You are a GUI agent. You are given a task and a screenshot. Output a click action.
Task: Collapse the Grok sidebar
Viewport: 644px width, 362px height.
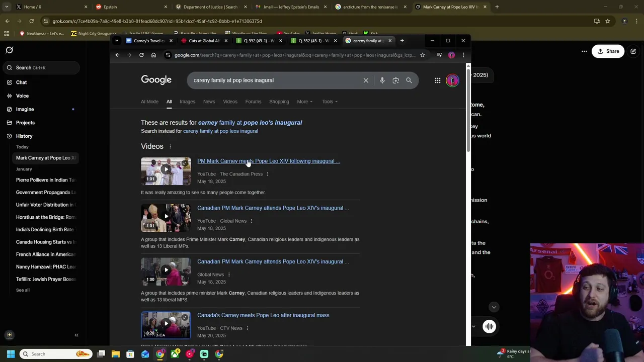click(x=76, y=335)
